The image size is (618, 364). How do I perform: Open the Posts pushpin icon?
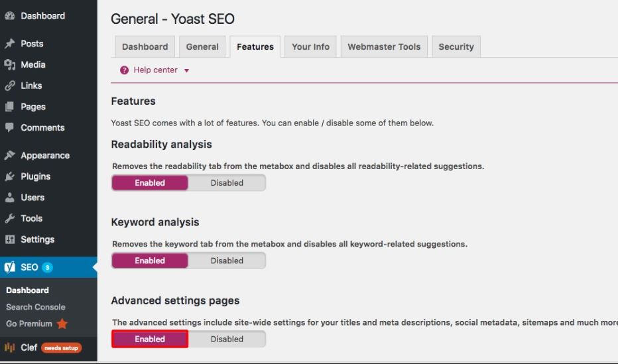(x=9, y=43)
